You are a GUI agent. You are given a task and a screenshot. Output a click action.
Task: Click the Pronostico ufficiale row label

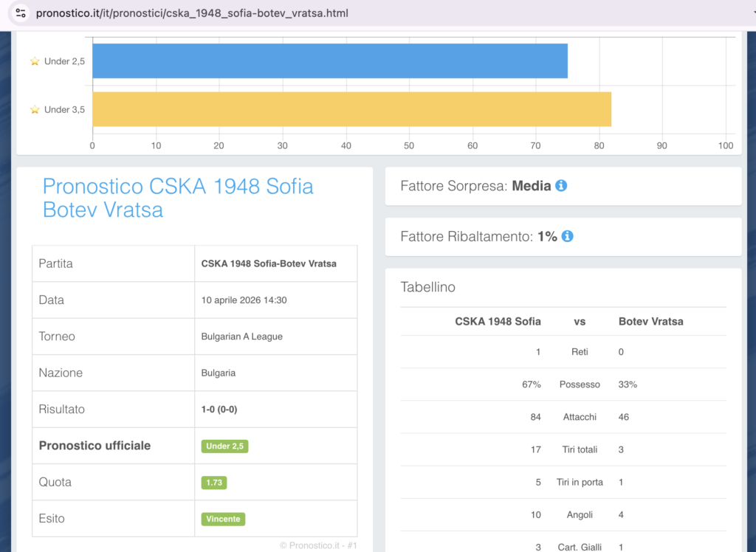coord(94,446)
